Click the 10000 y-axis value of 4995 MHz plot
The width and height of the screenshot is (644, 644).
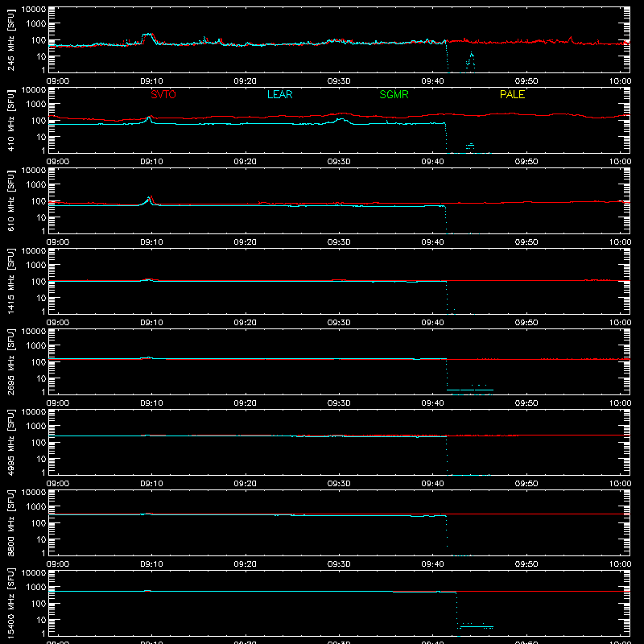click(x=34, y=412)
